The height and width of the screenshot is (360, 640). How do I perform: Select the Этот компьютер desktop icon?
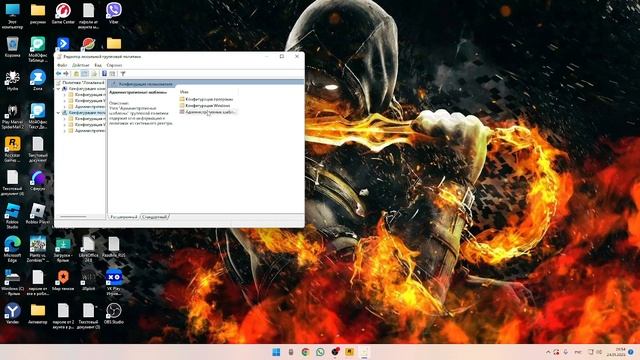pos(12,16)
